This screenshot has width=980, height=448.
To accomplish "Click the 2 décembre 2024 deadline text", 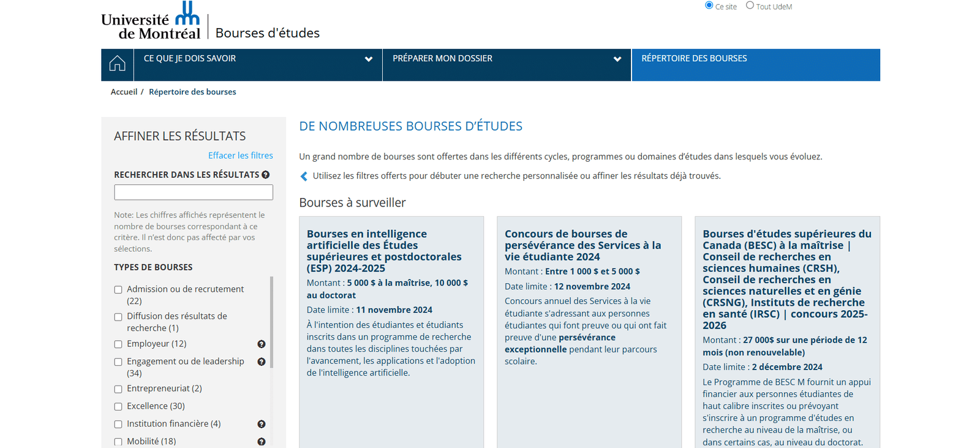I will coord(787,367).
